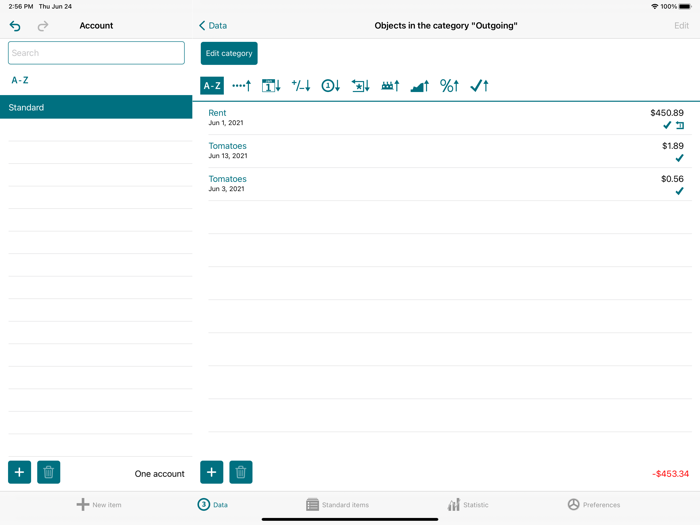Click the battery indicator in status bar

[685, 6]
